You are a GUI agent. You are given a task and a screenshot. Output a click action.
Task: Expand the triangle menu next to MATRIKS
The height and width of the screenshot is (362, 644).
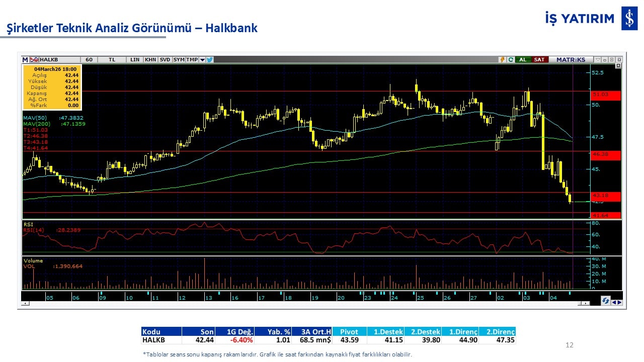click(598, 59)
